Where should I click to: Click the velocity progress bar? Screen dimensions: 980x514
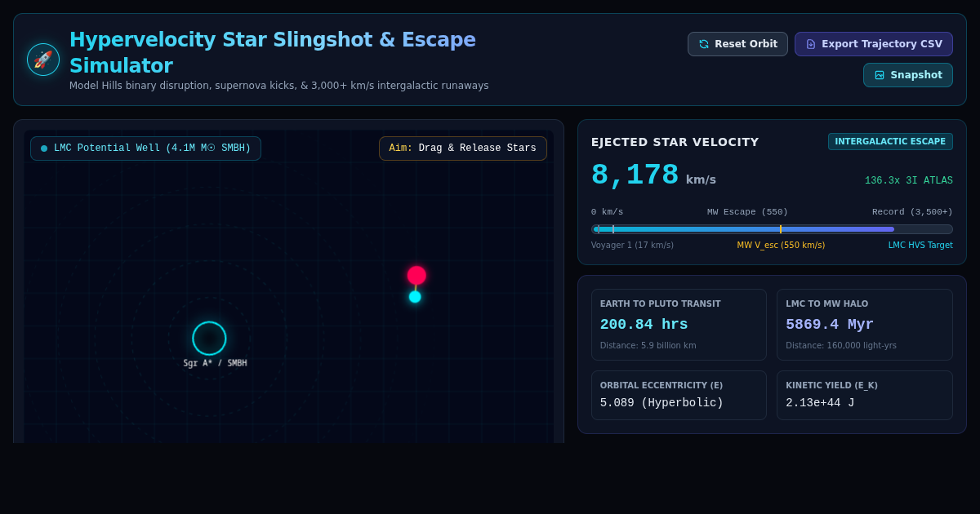772,229
